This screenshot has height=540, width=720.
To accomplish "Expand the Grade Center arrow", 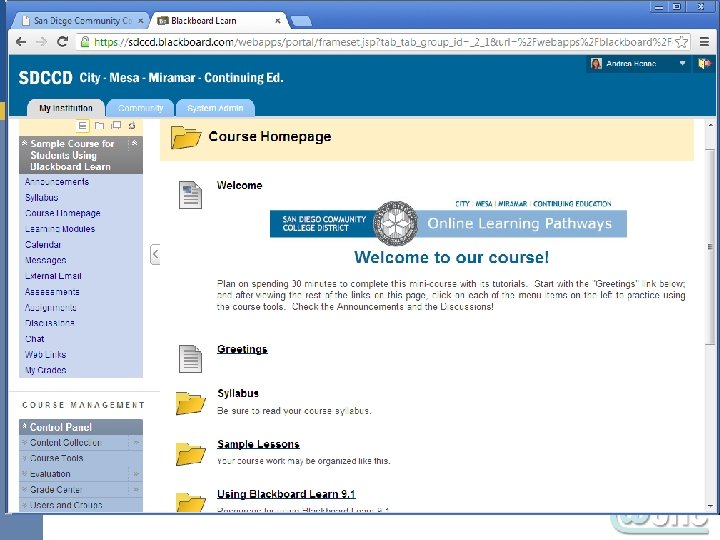I will point(136,489).
